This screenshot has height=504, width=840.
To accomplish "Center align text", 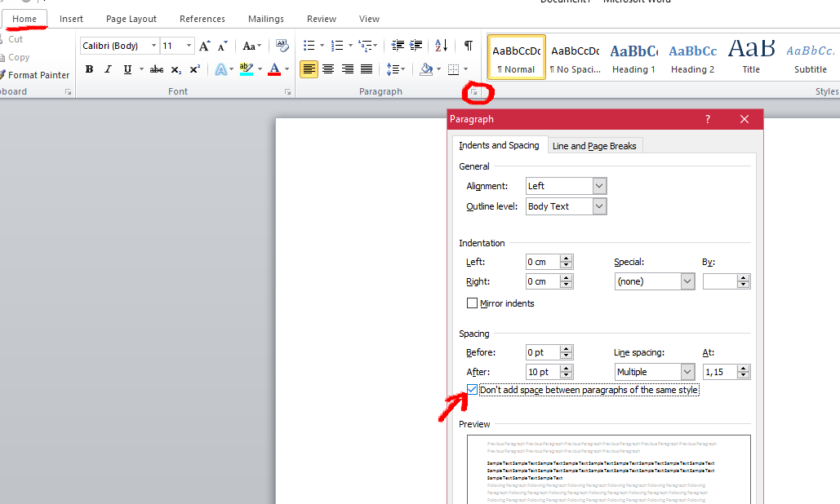I will point(328,69).
